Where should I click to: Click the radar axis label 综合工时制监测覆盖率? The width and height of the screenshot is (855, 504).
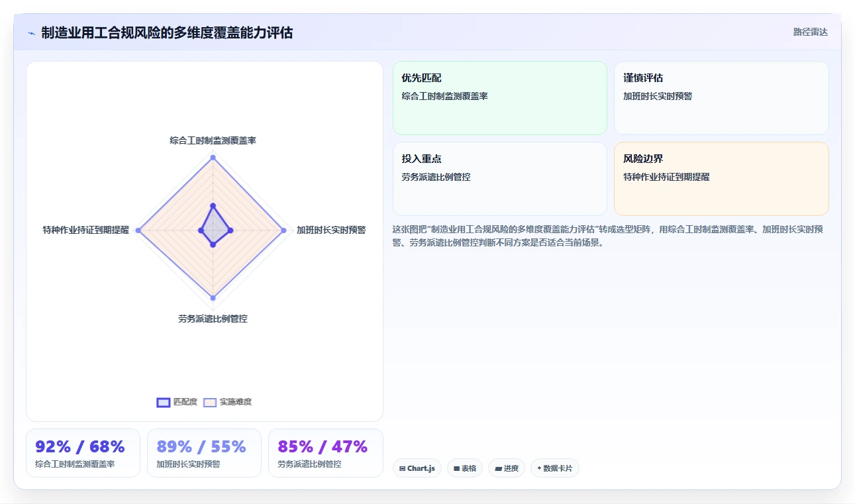(213, 140)
